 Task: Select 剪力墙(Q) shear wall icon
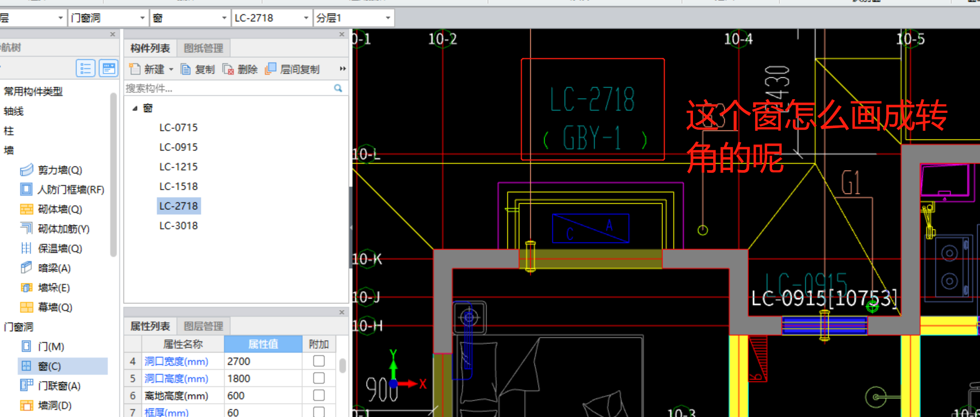point(26,170)
